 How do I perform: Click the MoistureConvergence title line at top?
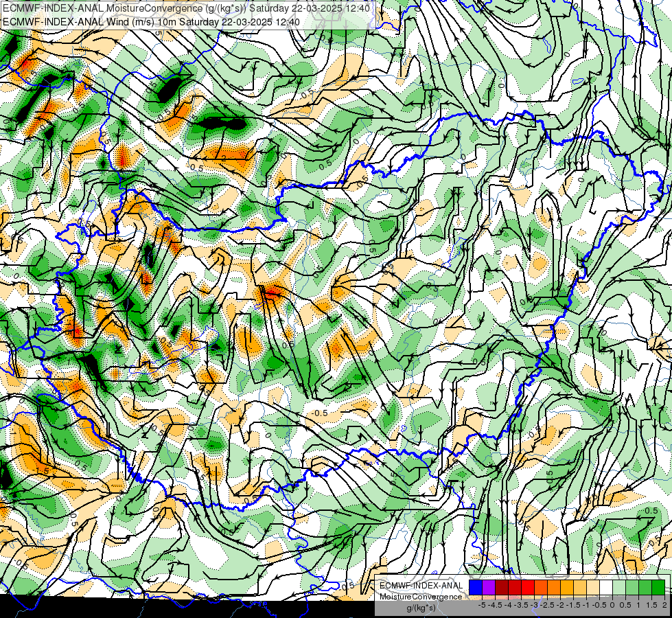pos(187,8)
